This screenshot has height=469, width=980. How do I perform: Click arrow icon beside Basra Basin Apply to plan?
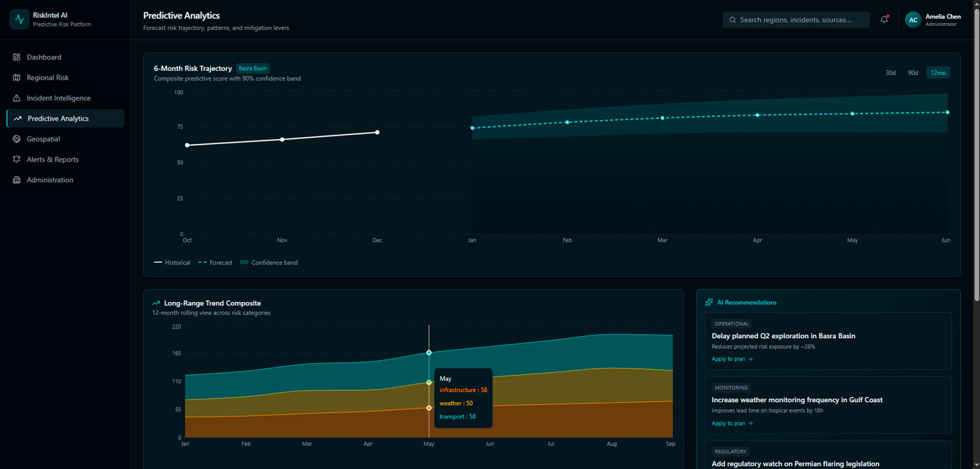[x=750, y=359]
